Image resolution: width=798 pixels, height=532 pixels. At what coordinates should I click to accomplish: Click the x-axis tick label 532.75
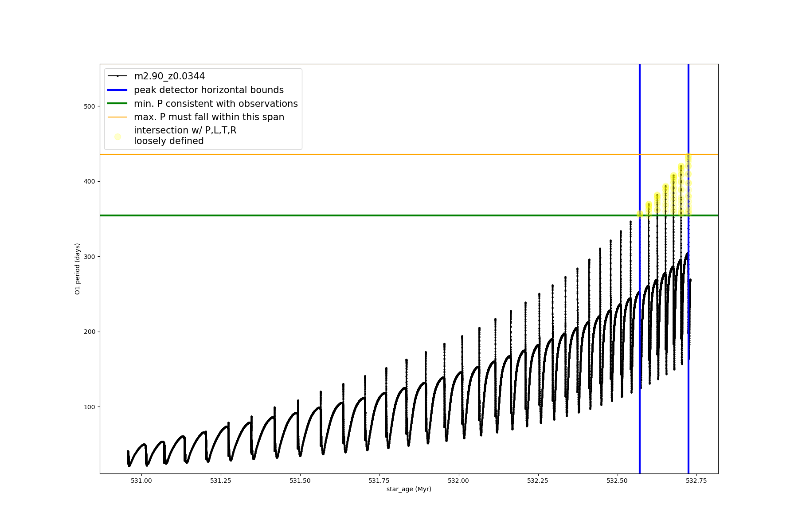pos(696,481)
